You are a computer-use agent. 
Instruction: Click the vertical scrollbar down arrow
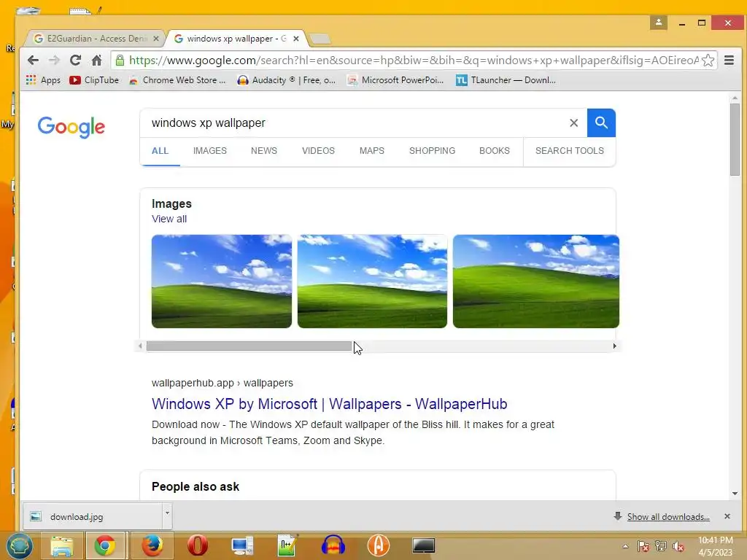(x=735, y=494)
